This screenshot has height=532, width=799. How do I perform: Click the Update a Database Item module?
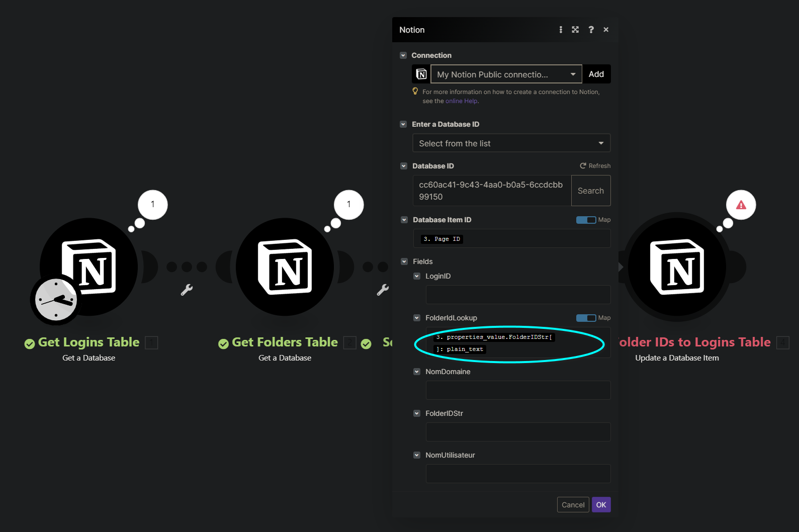click(x=677, y=267)
